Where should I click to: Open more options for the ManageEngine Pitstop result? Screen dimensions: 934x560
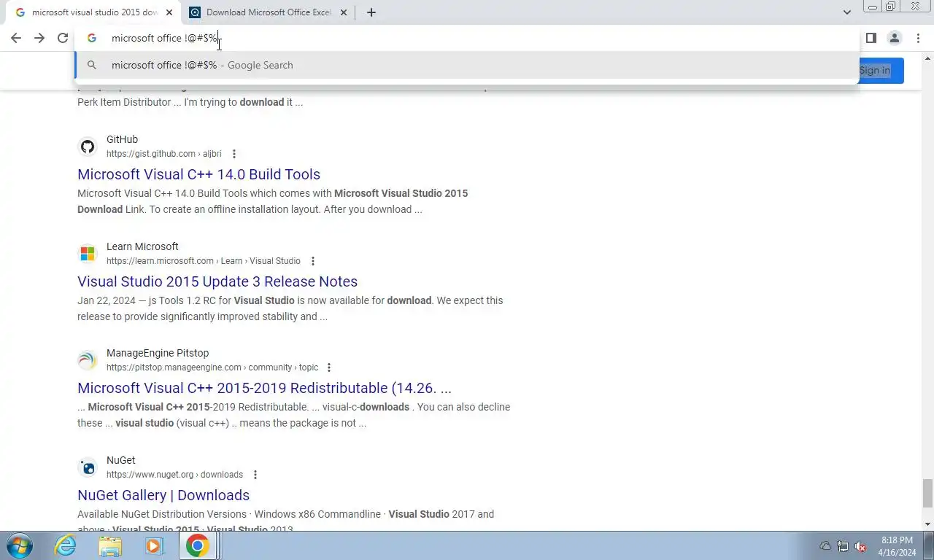(329, 367)
